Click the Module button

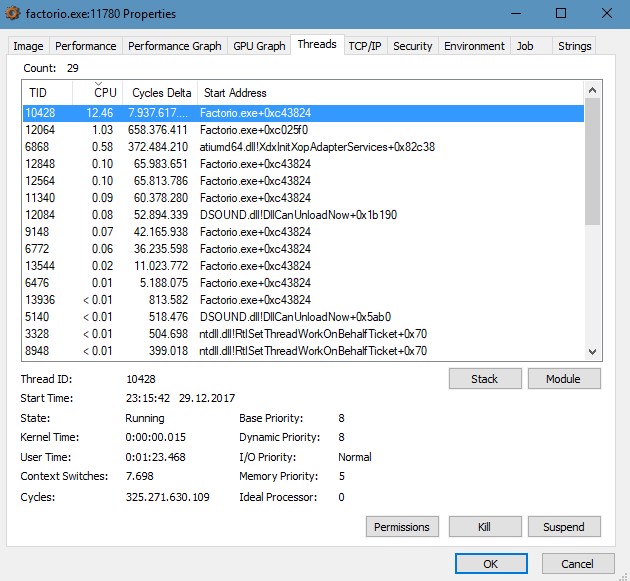(x=563, y=379)
